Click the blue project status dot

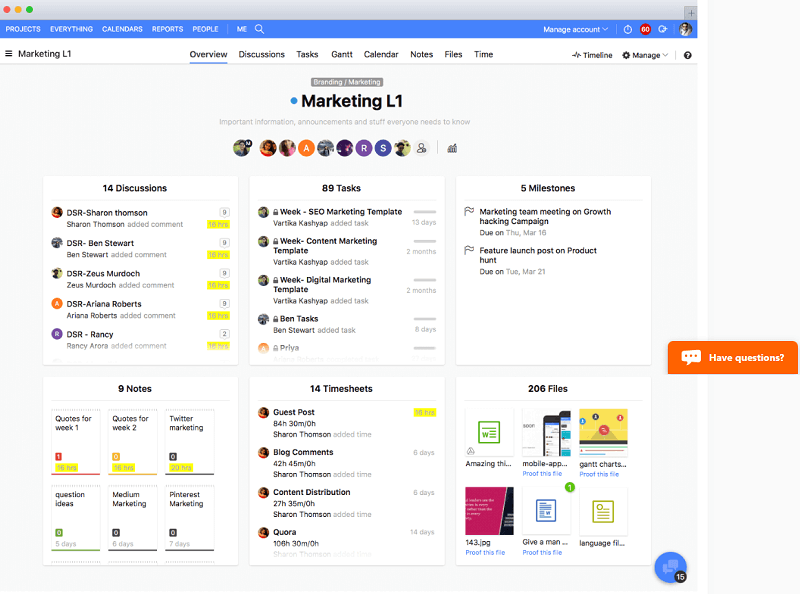click(x=294, y=101)
